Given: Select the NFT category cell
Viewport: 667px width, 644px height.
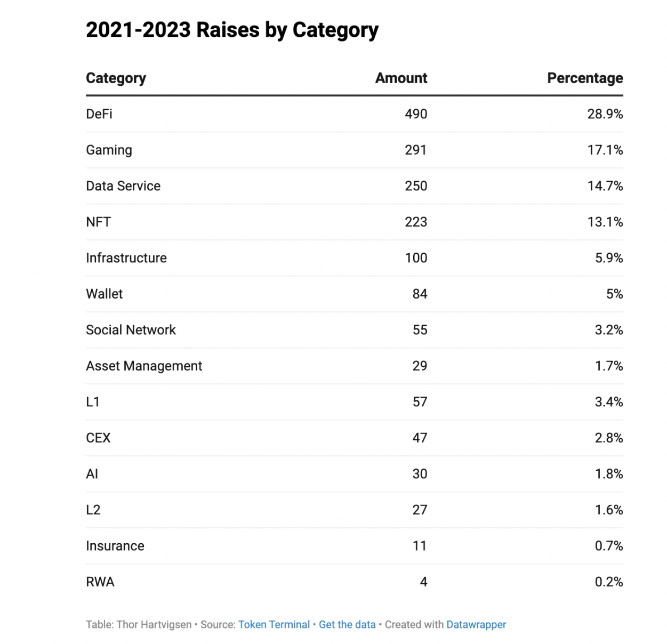Looking at the screenshot, I should pos(99,222).
